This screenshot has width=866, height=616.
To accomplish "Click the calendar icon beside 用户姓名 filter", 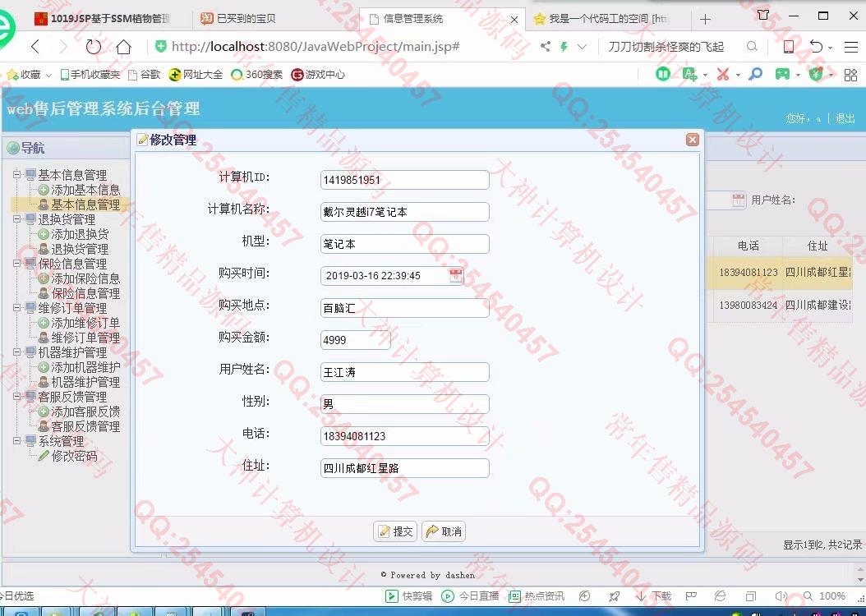I will coord(739,200).
